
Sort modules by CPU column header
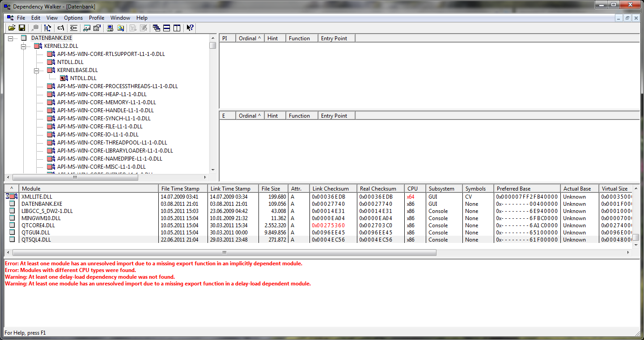412,189
